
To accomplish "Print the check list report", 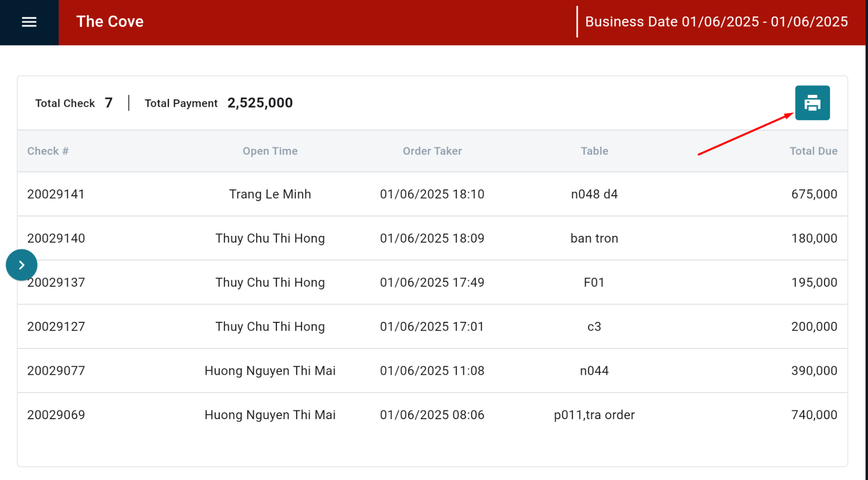I will 812,103.
